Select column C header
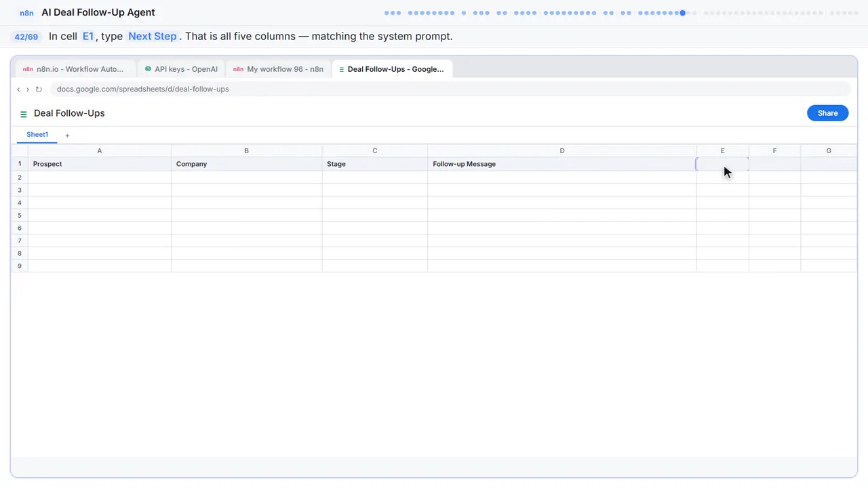This screenshot has width=868, height=488. [375, 151]
